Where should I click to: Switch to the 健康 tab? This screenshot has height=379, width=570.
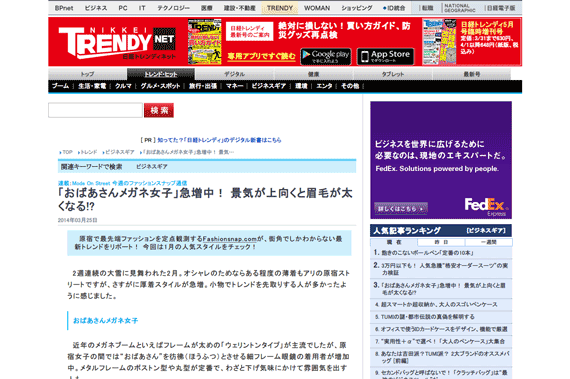click(x=313, y=74)
